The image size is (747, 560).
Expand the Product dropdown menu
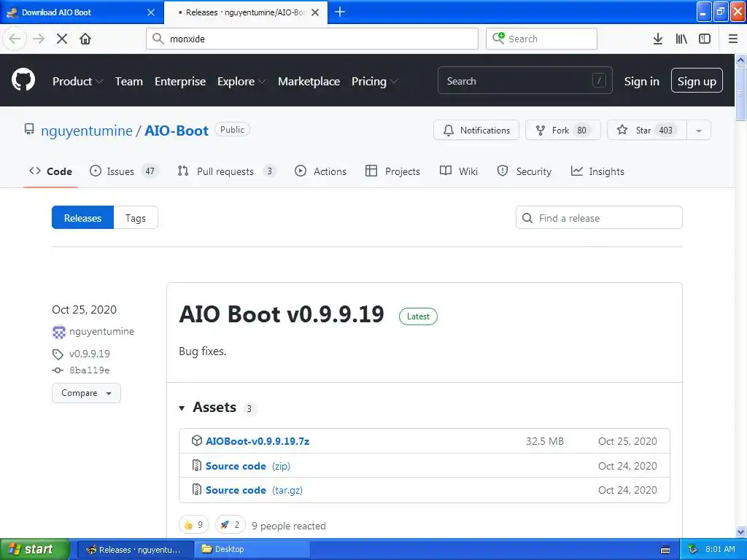(x=77, y=82)
